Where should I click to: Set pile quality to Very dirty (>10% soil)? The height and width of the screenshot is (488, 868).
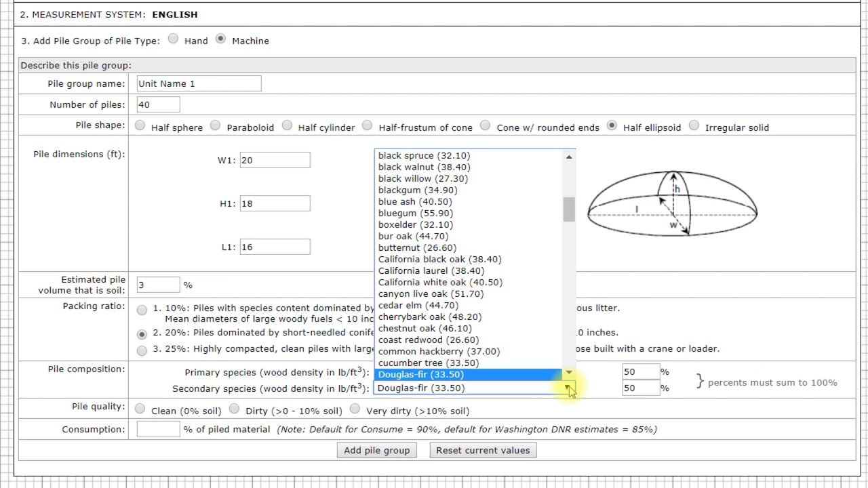tap(355, 409)
